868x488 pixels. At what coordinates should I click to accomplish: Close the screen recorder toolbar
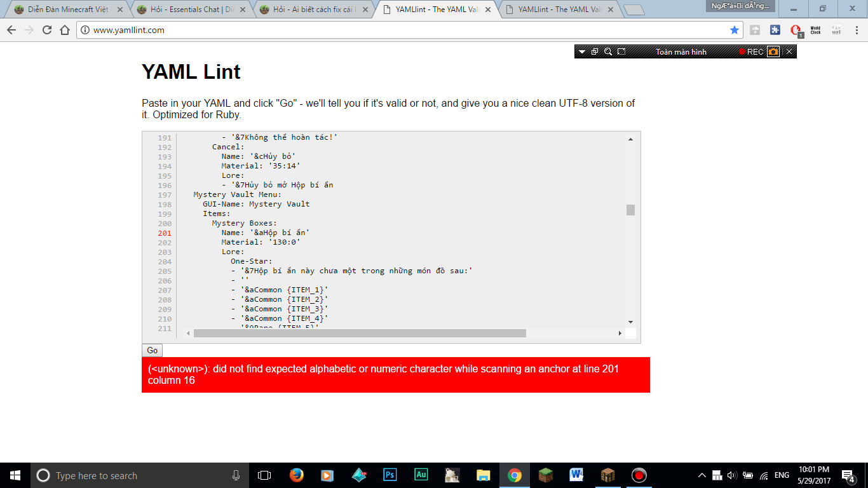click(x=789, y=51)
